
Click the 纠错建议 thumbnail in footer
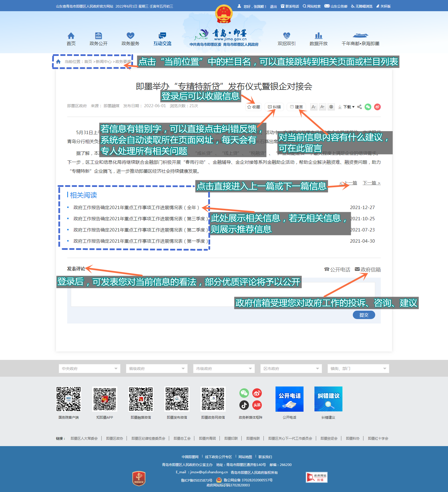coord(328,399)
